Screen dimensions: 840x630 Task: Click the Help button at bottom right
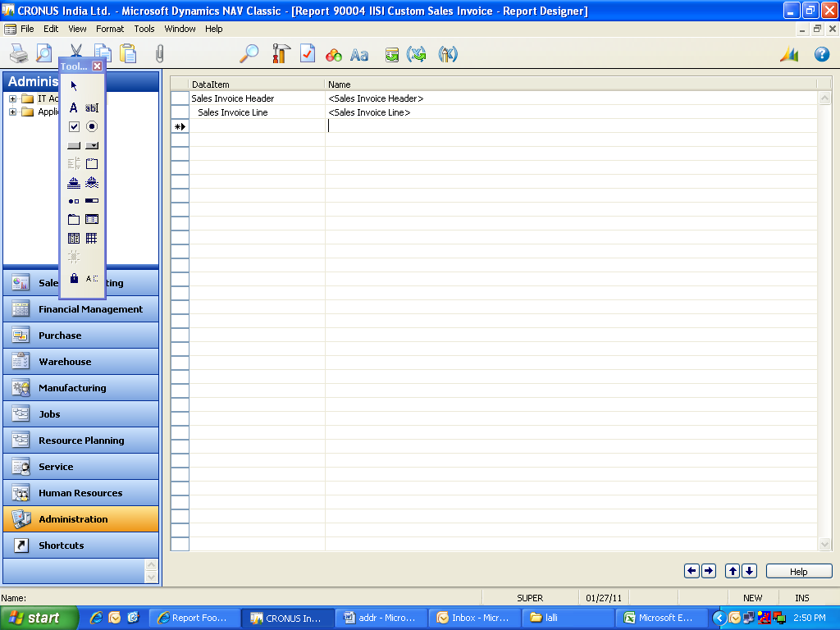[798, 571]
